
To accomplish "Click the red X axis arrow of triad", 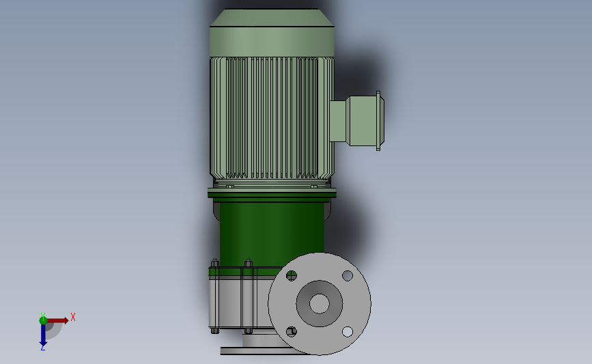I will click(57, 320).
